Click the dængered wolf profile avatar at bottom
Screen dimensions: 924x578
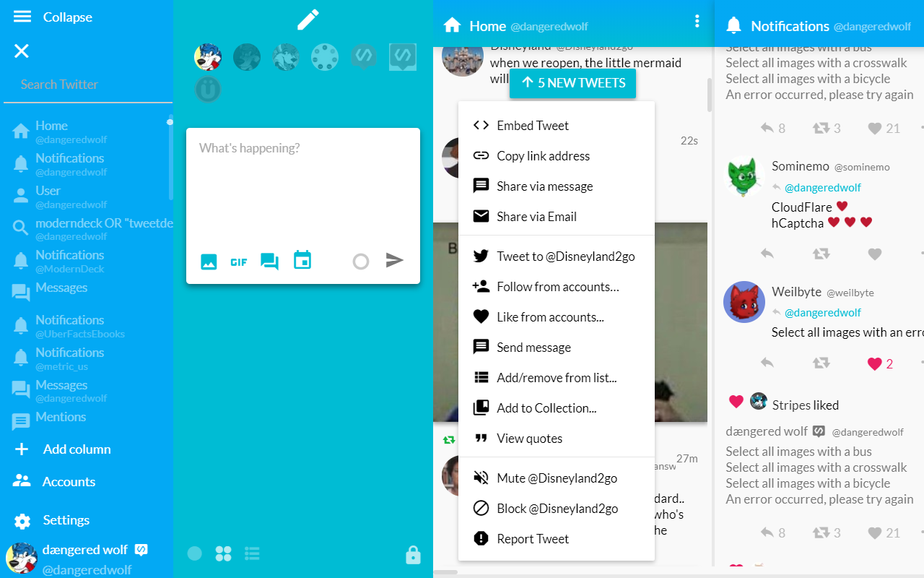tap(22, 558)
